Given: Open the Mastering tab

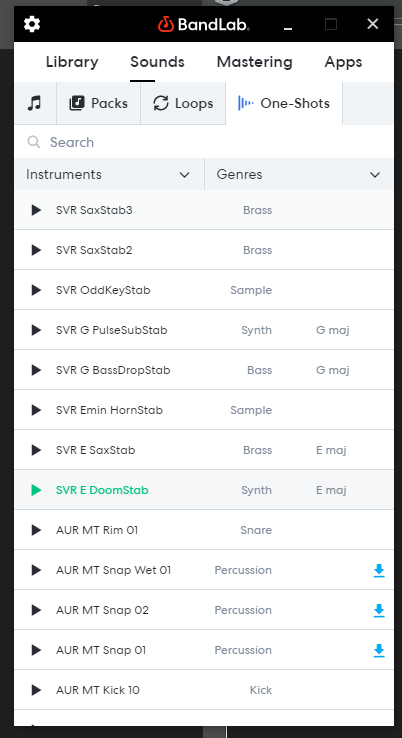Looking at the screenshot, I should (x=255, y=62).
